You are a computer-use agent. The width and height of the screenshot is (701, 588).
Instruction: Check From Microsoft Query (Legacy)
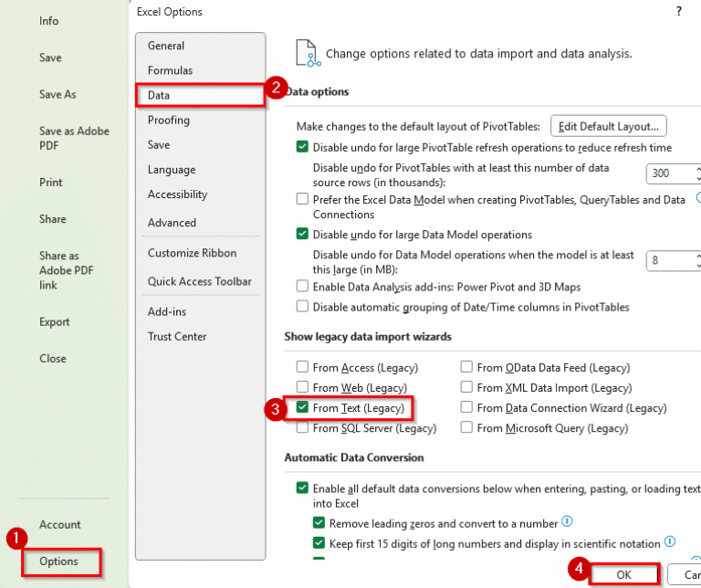[466, 427]
